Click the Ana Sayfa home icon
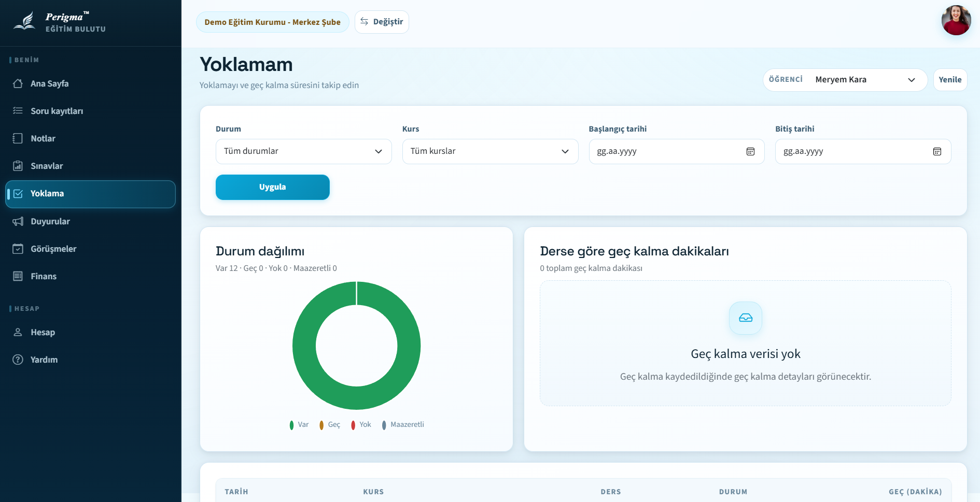 18,83
